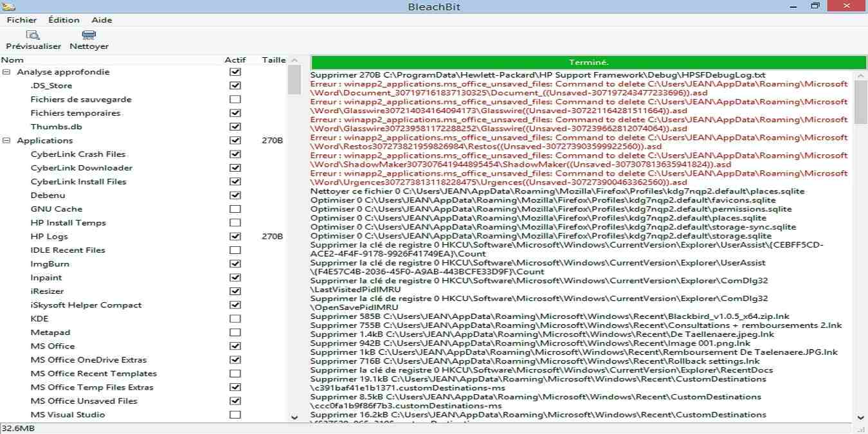Screen dimensions: 868x434
Task: Open the Édition menu
Action: point(63,20)
